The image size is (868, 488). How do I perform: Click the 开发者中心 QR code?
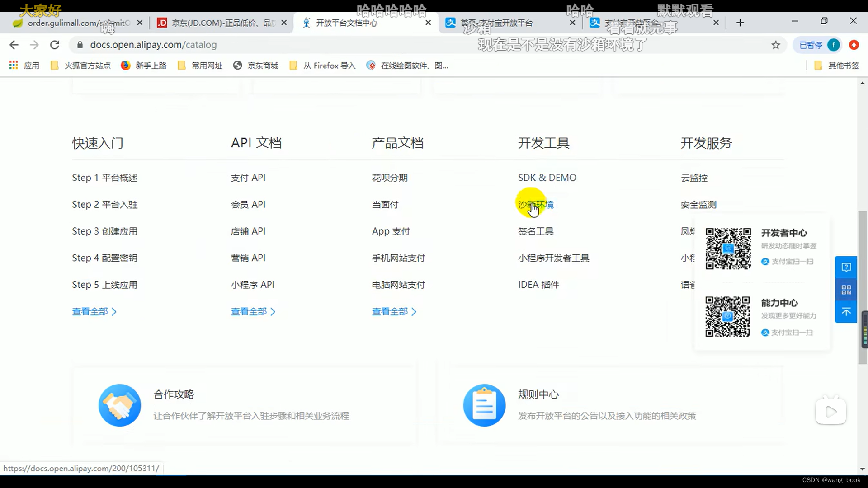pos(728,249)
